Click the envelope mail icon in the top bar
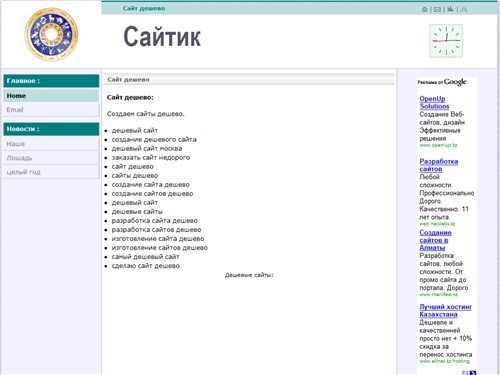 click(437, 9)
